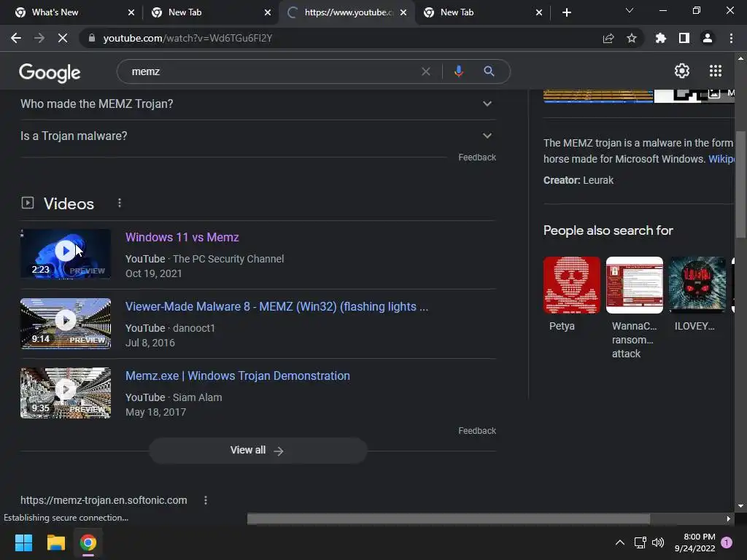Image resolution: width=747 pixels, height=560 pixels.
Task: Open the Extensions puzzle icon
Action: coord(661,38)
